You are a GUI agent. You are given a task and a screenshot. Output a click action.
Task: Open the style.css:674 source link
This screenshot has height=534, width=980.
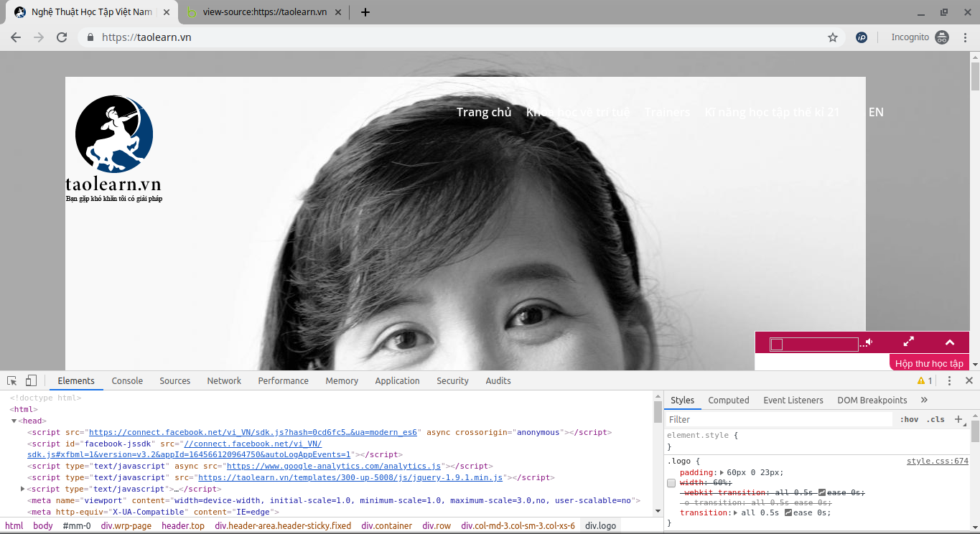point(938,462)
